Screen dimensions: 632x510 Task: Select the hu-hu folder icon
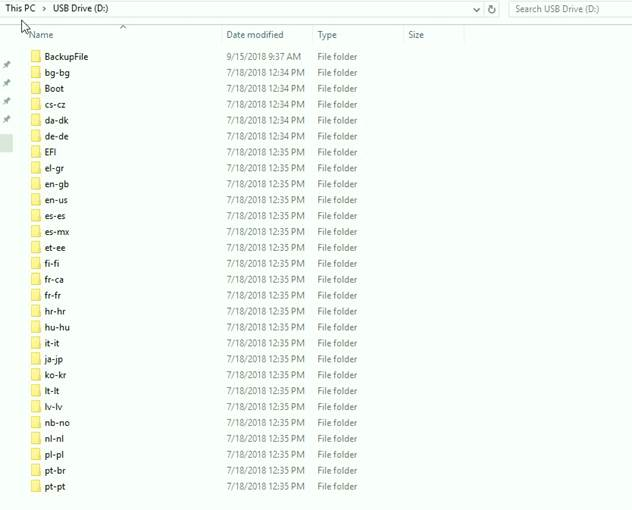36,327
